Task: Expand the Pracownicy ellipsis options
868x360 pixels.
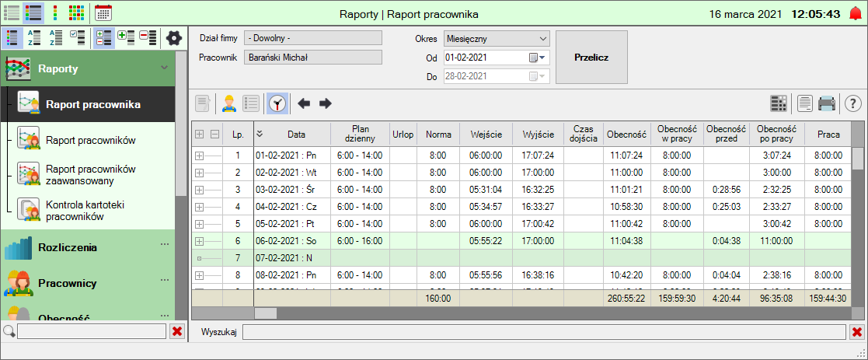Action: pos(165,280)
